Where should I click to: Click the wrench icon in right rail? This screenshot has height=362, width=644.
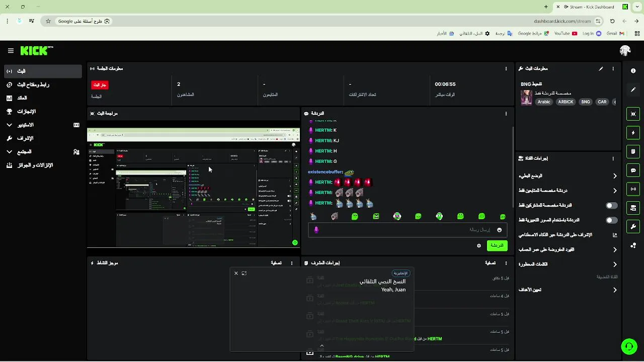(x=633, y=227)
